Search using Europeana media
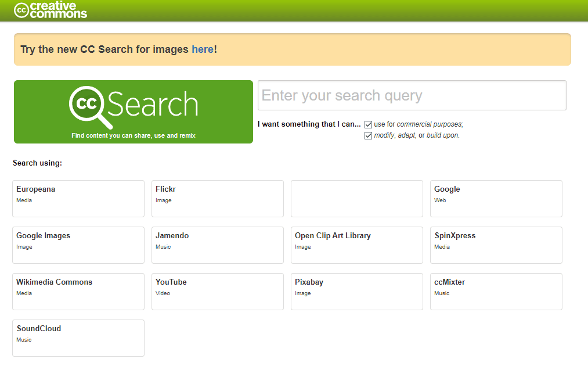 click(x=78, y=198)
